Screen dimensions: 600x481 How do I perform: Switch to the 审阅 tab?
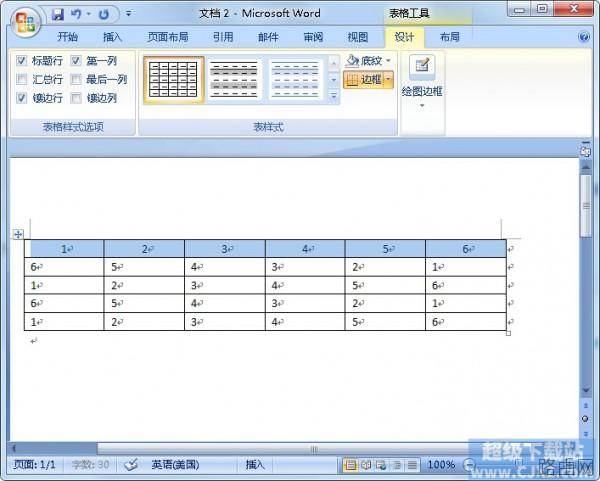(313, 37)
